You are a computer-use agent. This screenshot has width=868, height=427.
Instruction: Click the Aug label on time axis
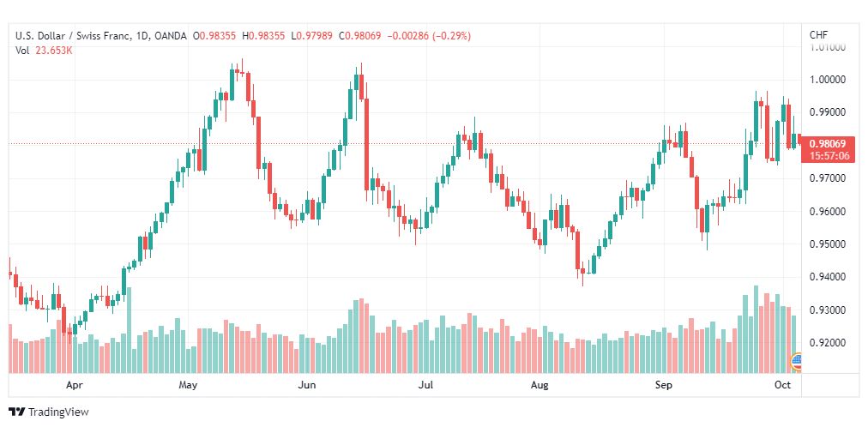(539, 385)
